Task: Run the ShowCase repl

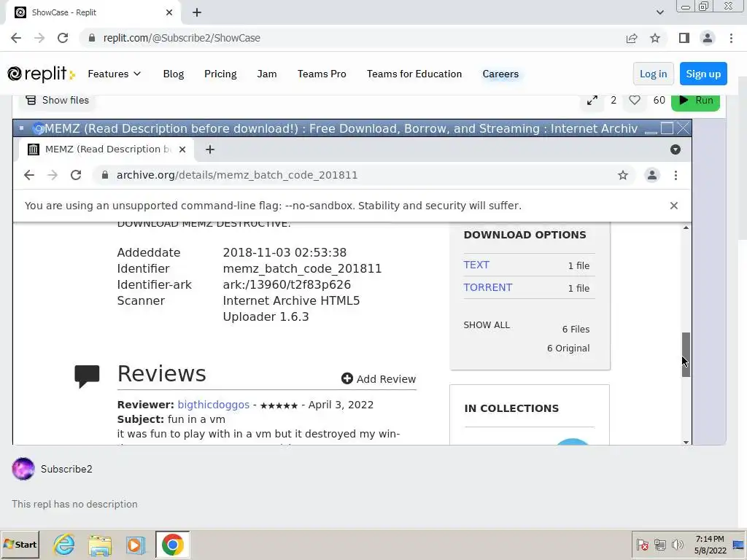Action: coord(695,101)
